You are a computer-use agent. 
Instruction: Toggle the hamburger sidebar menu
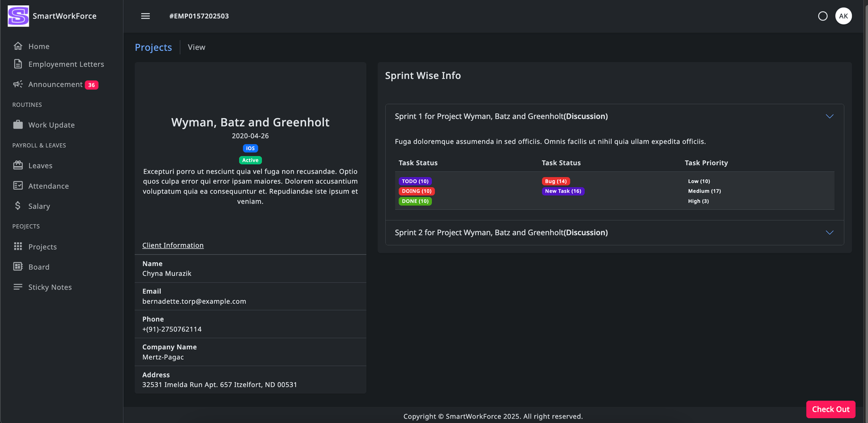click(145, 16)
